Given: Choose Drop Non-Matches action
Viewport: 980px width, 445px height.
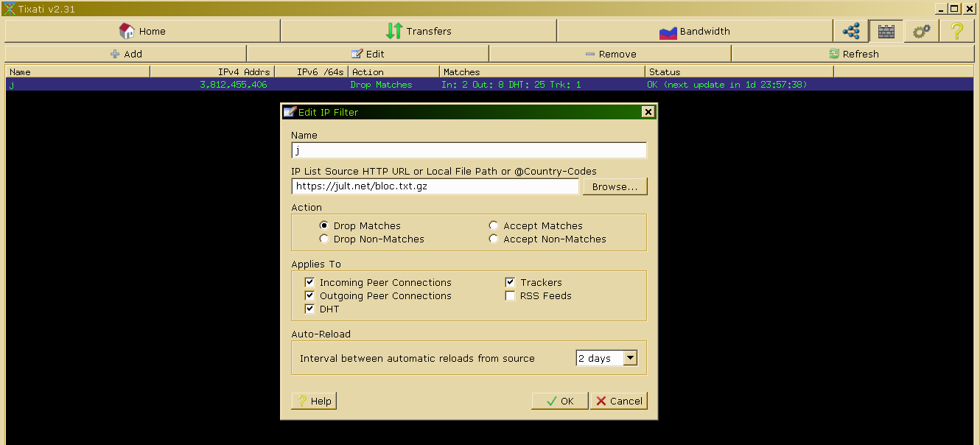Looking at the screenshot, I should 324,239.
